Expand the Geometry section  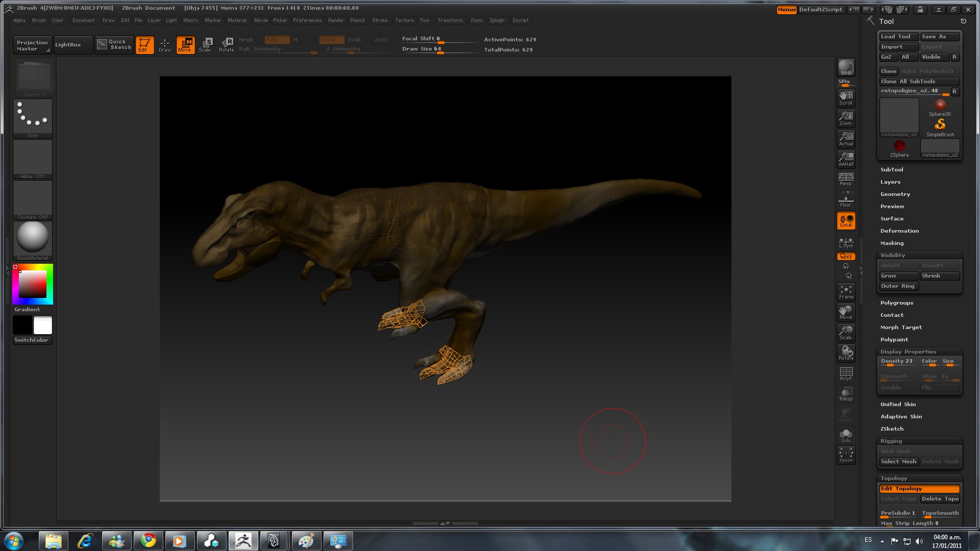click(x=895, y=194)
